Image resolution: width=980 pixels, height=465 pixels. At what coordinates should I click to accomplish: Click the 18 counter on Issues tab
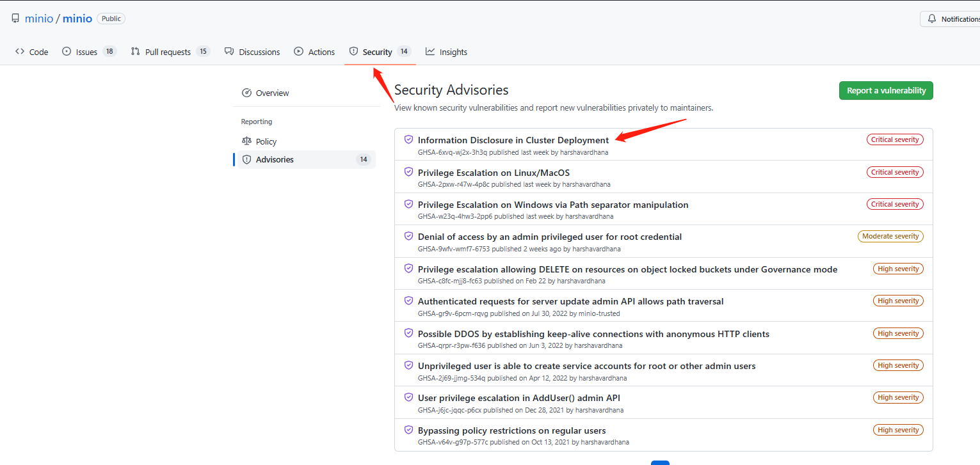coord(109,52)
